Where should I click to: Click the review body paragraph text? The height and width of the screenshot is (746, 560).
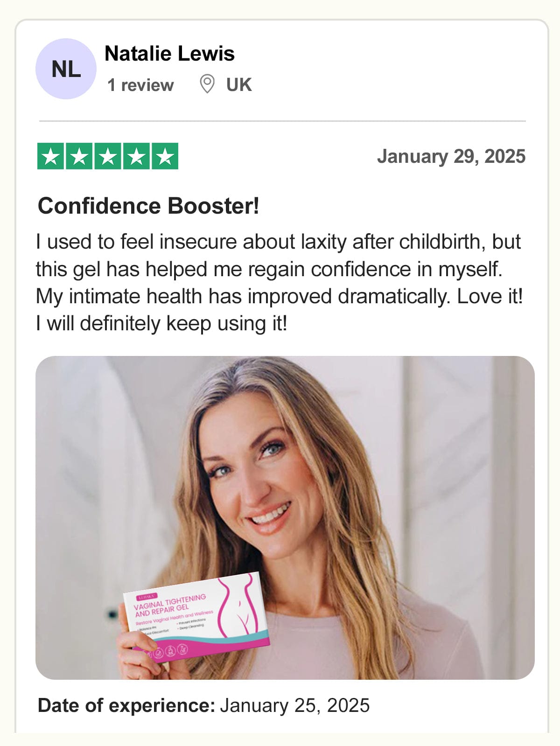(x=279, y=283)
